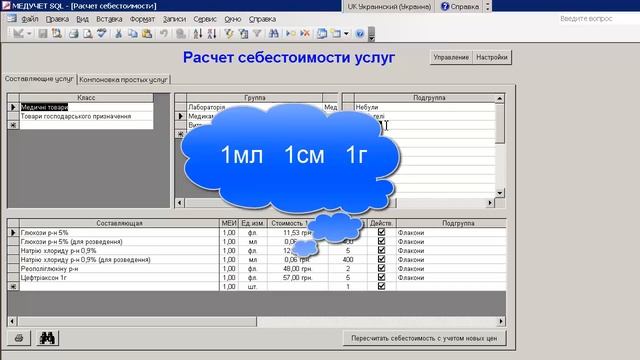Sort records descending with Z-A icon

(x=211, y=33)
